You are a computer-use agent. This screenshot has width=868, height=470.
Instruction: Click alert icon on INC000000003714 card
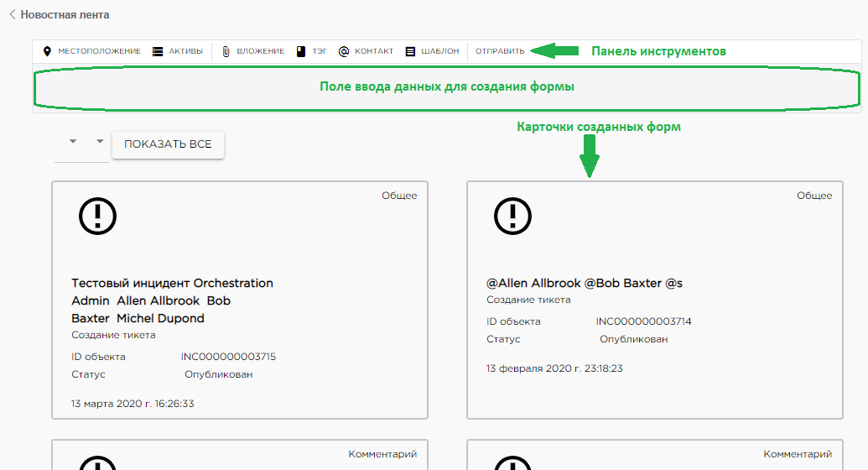[512, 217]
